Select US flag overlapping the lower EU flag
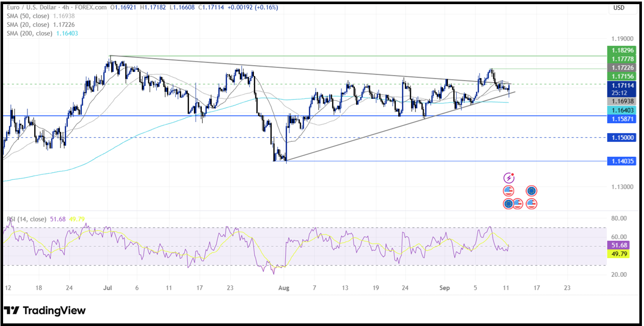The height and width of the screenshot is (326, 644). click(517, 204)
